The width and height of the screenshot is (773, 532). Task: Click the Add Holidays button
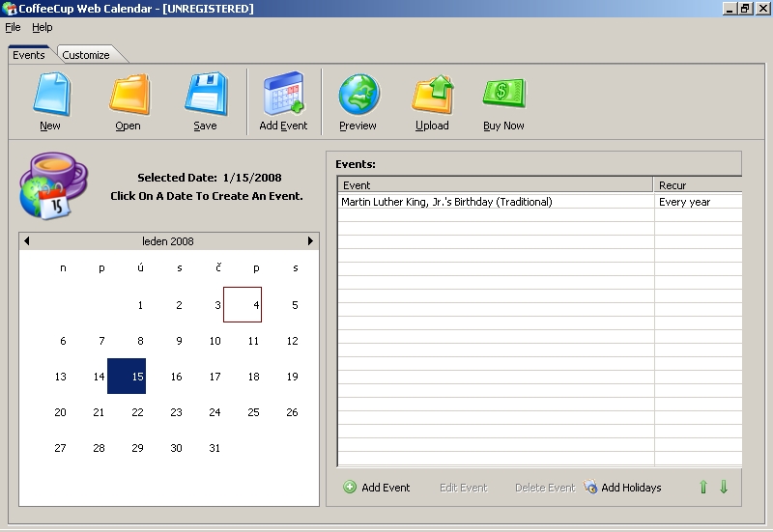click(x=622, y=488)
